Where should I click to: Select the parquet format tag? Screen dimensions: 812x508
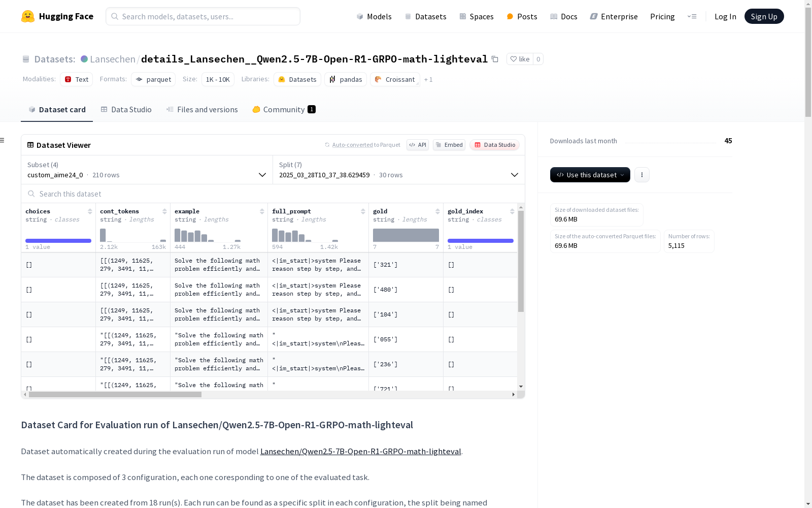(153, 79)
